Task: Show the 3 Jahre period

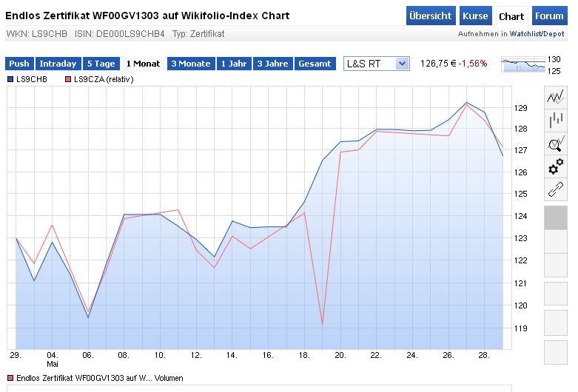Action: point(273,64)
